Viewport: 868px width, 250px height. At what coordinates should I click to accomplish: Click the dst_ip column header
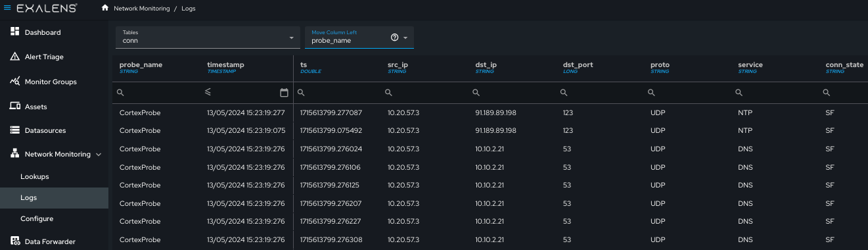pos(486,64)
